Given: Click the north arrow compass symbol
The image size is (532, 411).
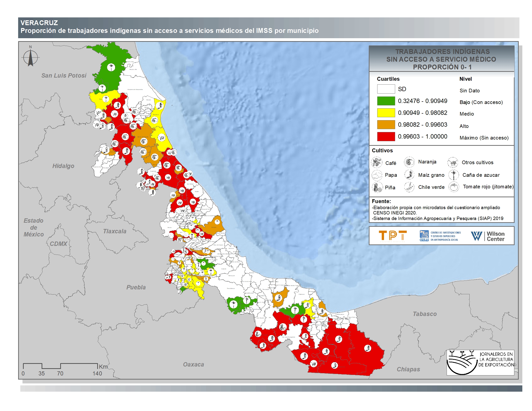Looking at the screenshot, I should coord(30,58).
